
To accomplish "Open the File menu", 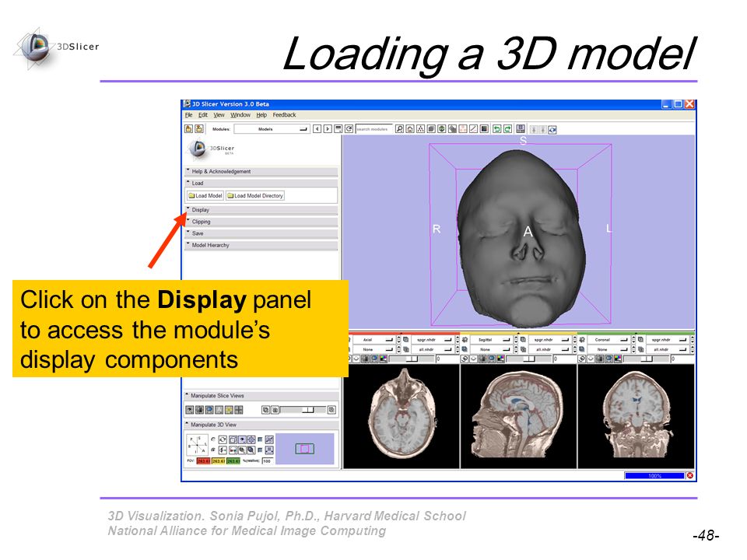I will point(188,115).
